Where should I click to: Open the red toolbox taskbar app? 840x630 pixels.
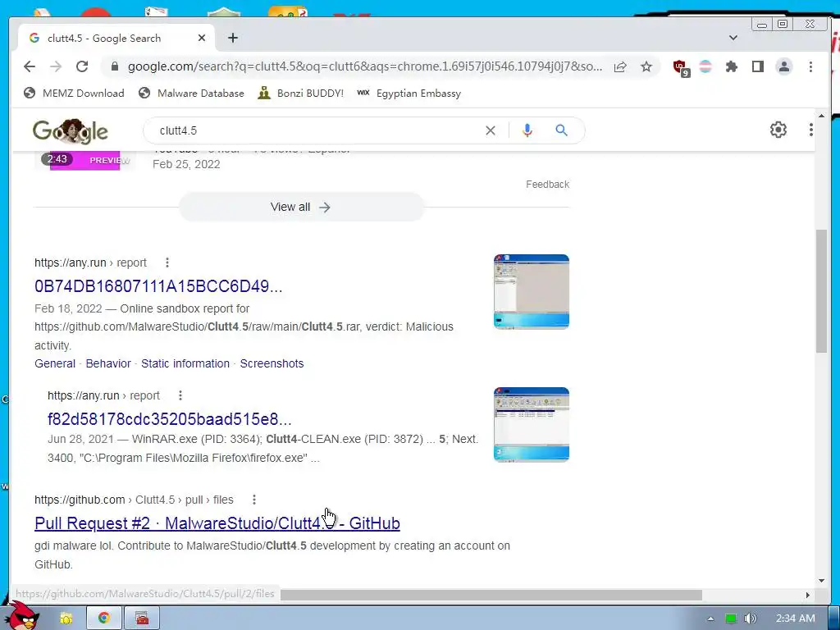142,618
